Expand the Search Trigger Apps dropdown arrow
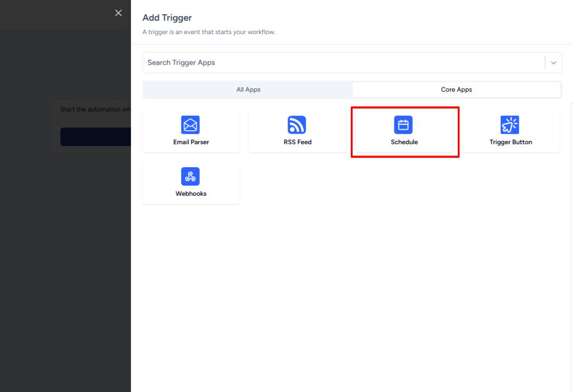Image resolution: width=573 pixels, height=392 pixels. pos(553,63)
